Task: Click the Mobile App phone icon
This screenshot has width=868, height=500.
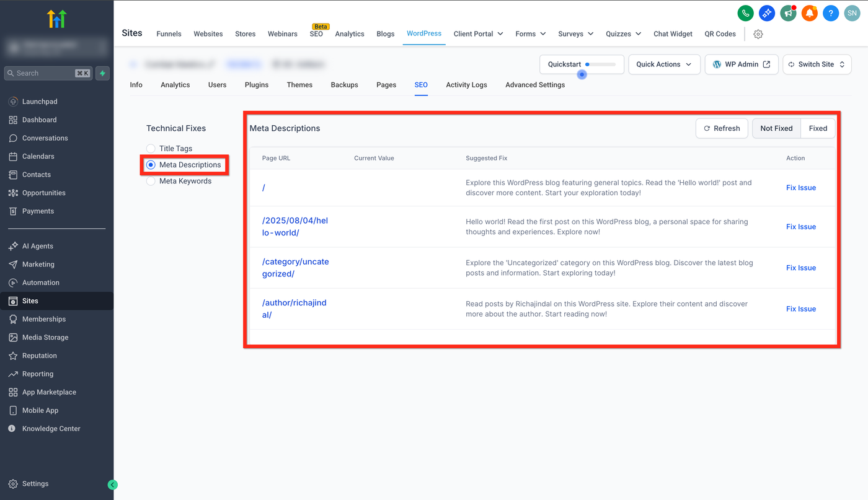Action: pyautogui.click(x=13, y=411)
